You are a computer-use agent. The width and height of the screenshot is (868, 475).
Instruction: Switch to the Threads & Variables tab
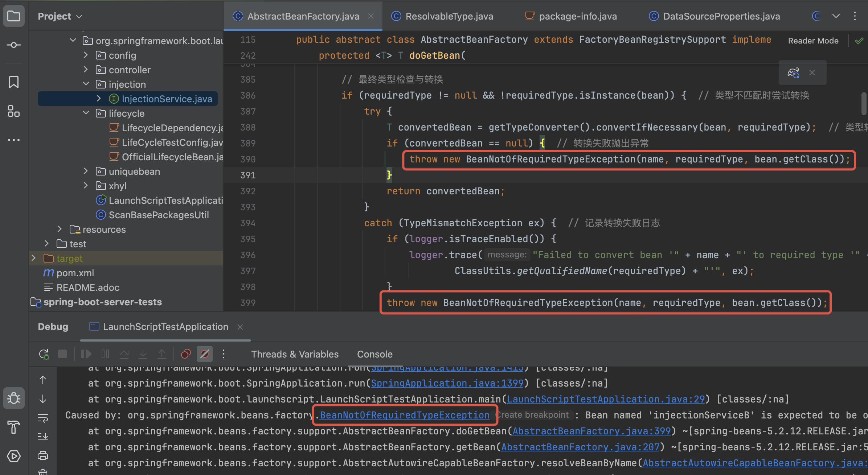[295, 354]
